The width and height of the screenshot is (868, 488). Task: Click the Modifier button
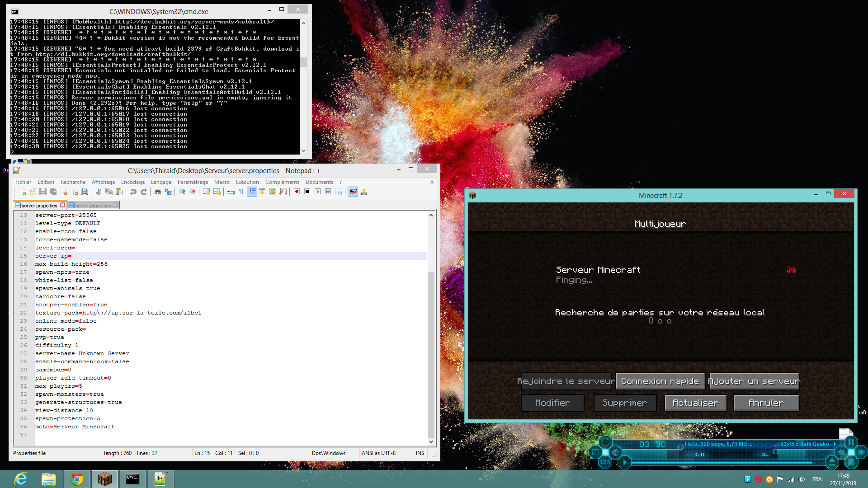552,403
